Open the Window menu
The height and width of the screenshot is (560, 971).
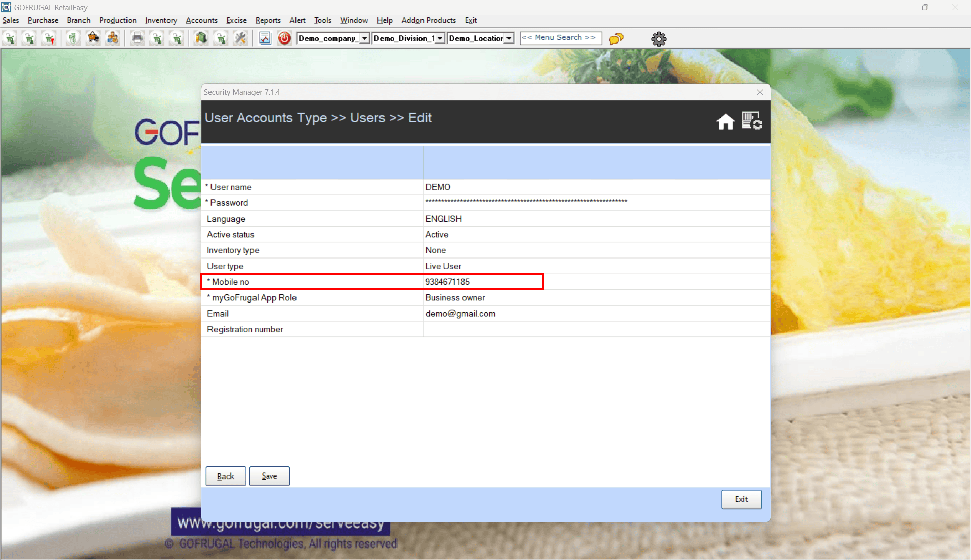(x=354, y=20)
